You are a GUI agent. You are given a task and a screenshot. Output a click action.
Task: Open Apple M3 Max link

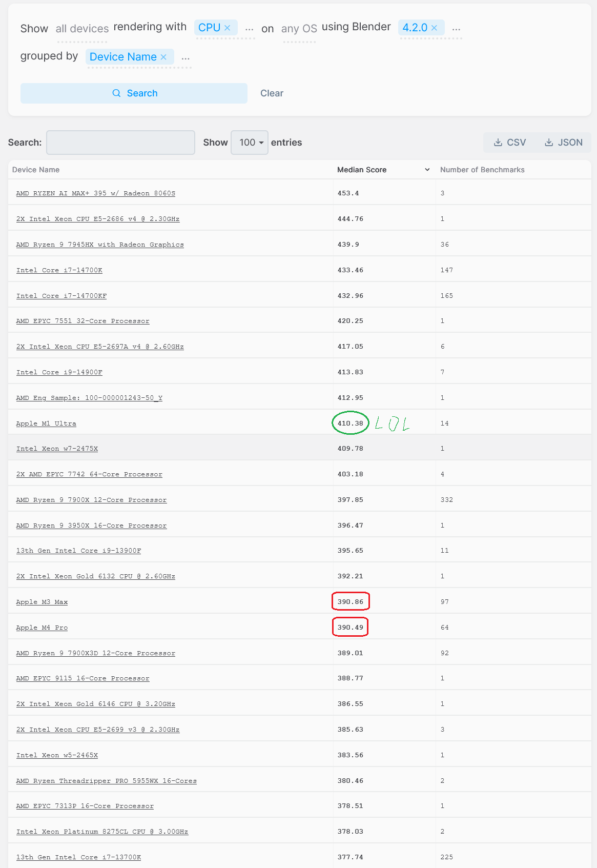coord(42,602)
